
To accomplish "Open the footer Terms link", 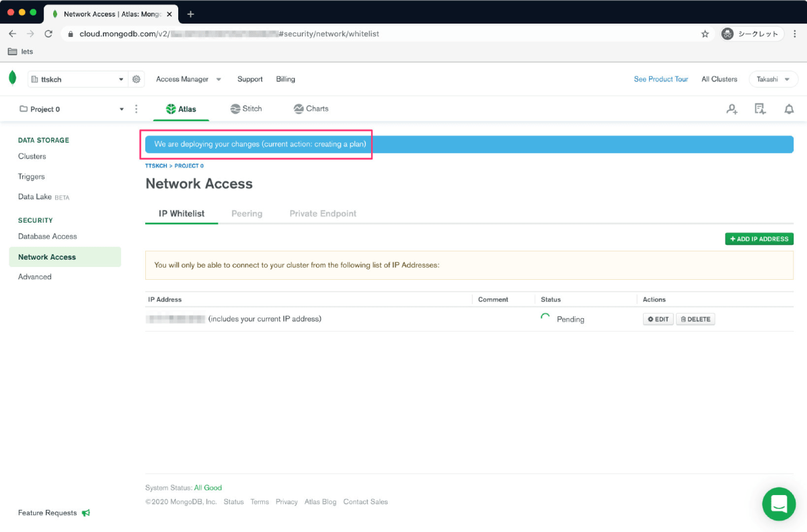I will 260,502.
